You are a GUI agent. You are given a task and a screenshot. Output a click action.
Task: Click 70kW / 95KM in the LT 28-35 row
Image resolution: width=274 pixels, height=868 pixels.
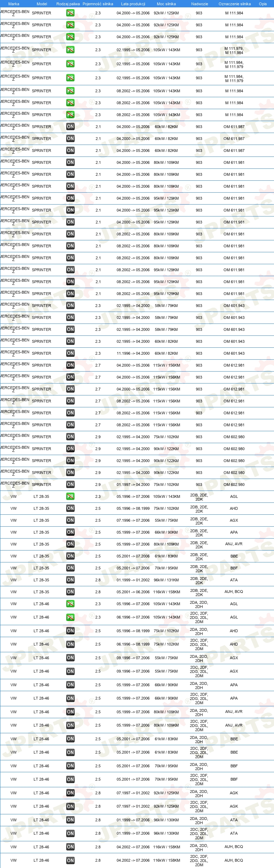166,568
